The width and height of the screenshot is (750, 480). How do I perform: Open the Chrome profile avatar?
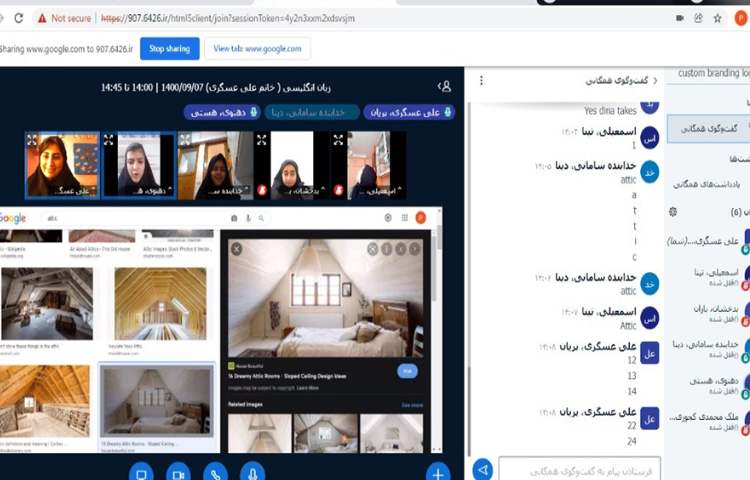[741, 19]
